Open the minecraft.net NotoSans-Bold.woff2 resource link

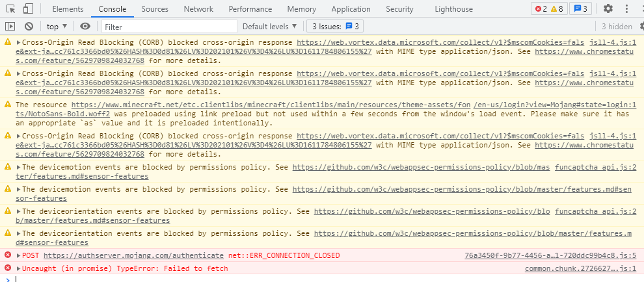(x=271, y=105)
